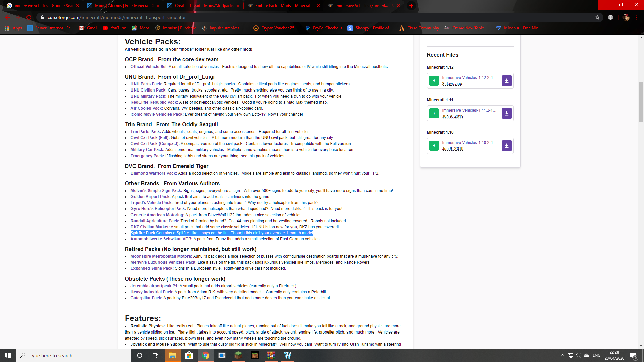Open Server Aternos bookmark
The width and height of the screenshot is (644, 362).
point(50,28)
